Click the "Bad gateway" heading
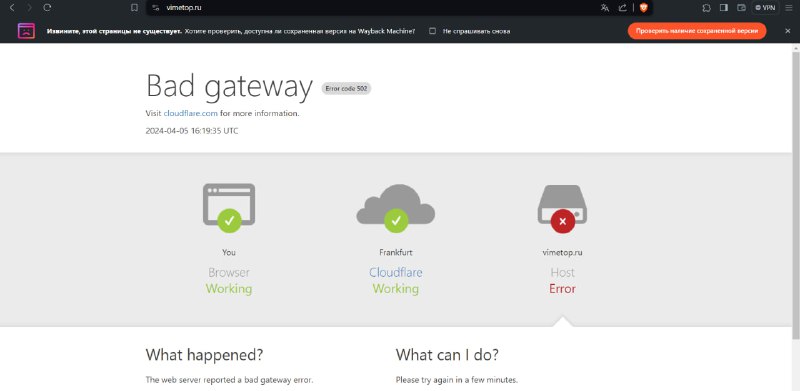 (x=229, y=87)
